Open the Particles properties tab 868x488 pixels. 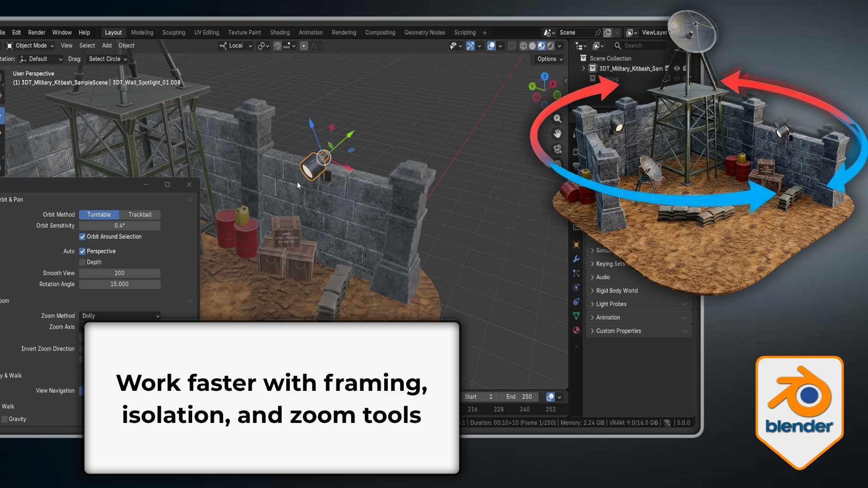576,273
